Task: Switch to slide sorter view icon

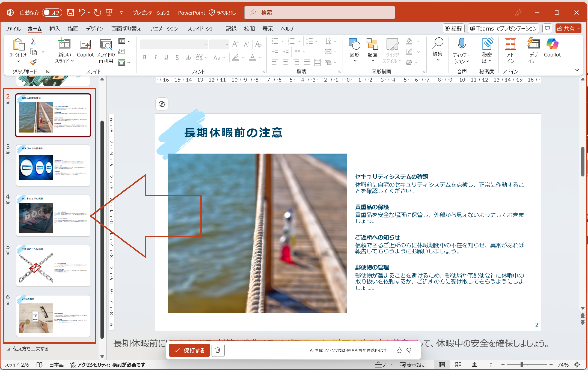Action: point(458,365)
